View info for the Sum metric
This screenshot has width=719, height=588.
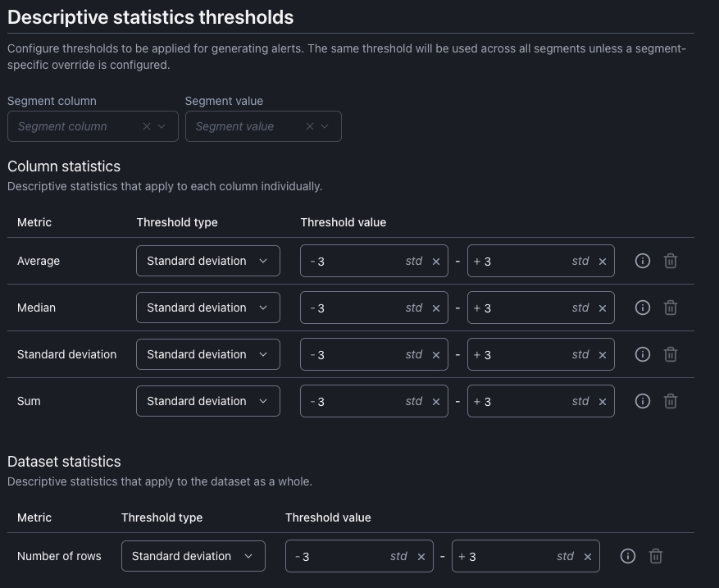click(643, 401)
